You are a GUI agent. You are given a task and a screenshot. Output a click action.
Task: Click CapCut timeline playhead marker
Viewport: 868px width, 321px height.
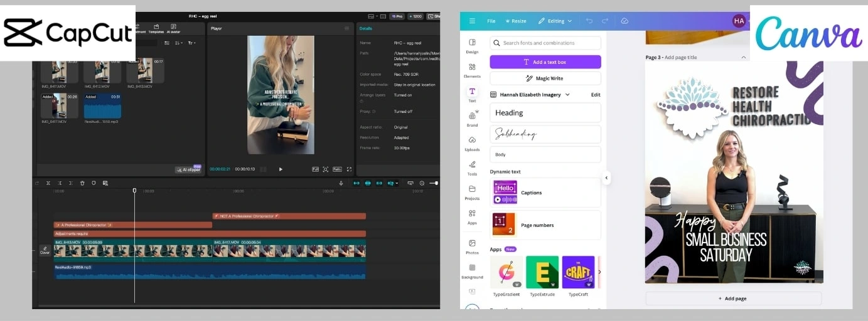[x=134, y=190]
